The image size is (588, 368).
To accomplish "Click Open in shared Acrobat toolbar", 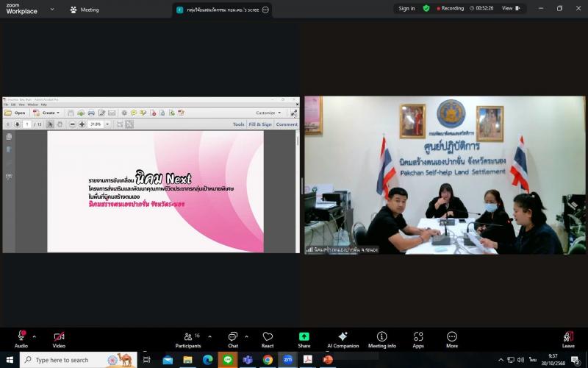I will [x=15, y=113].
